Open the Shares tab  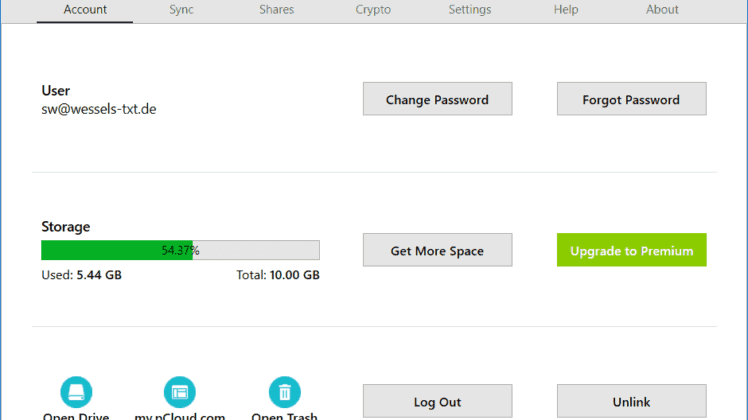coord(277,10)
